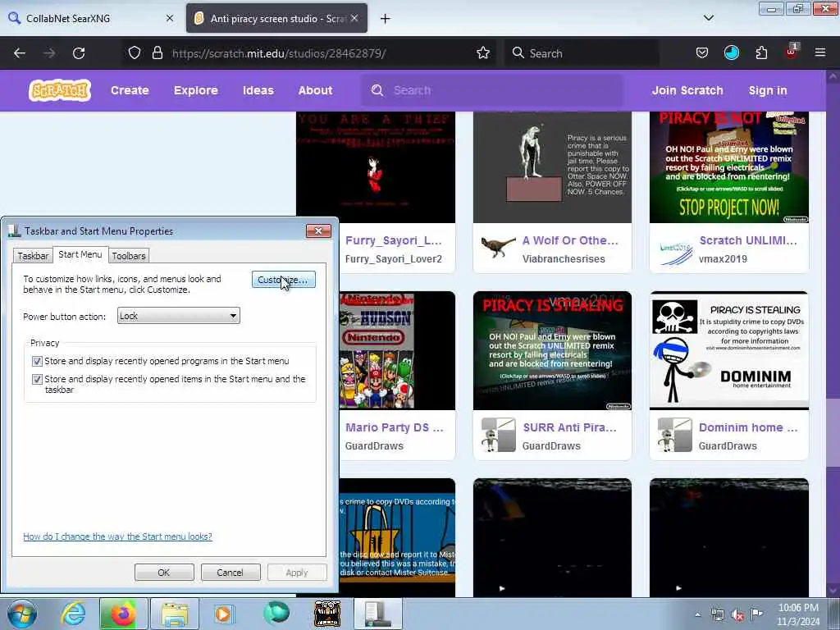This screenshot has width=840, height=630.
Task: Launch Internet Explorer from the taskbar
Action: 73,614
